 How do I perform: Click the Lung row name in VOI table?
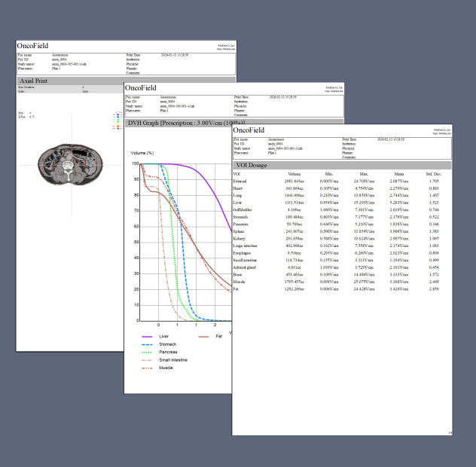tap(237, 196)
